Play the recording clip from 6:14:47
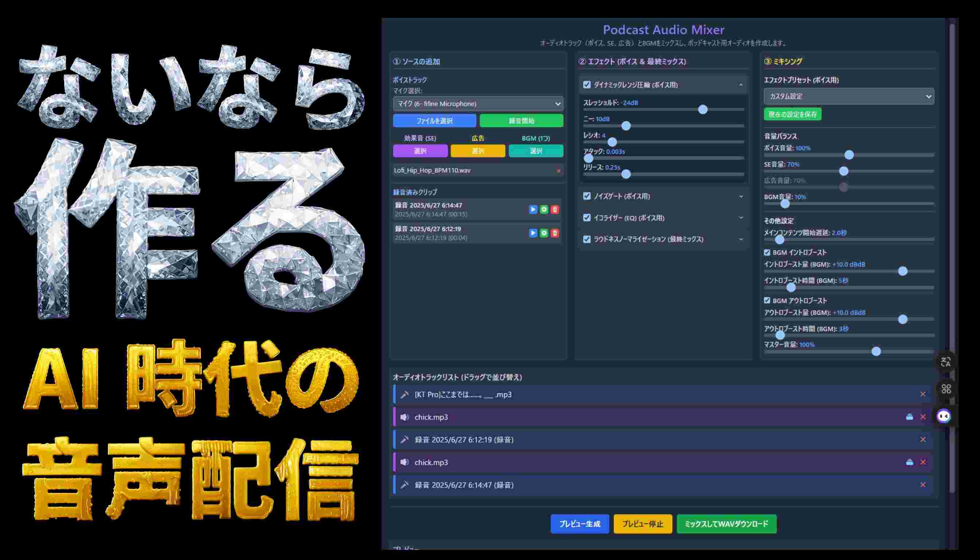Screen dimensions: 980x560 point(533,210)
